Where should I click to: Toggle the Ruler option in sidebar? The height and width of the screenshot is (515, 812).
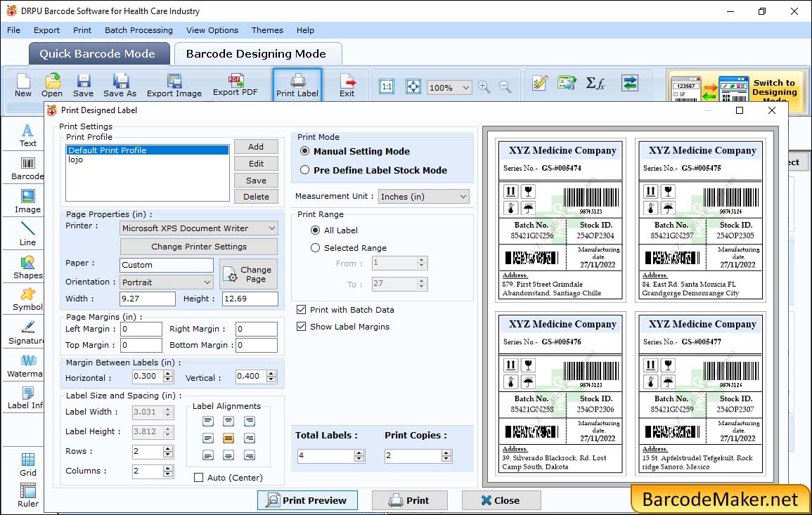28,495
